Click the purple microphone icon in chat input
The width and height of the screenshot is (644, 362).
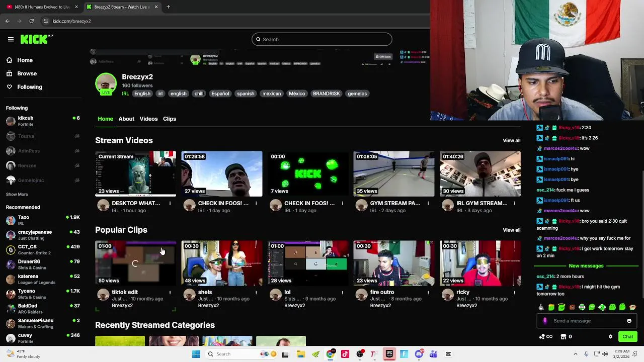545,321
